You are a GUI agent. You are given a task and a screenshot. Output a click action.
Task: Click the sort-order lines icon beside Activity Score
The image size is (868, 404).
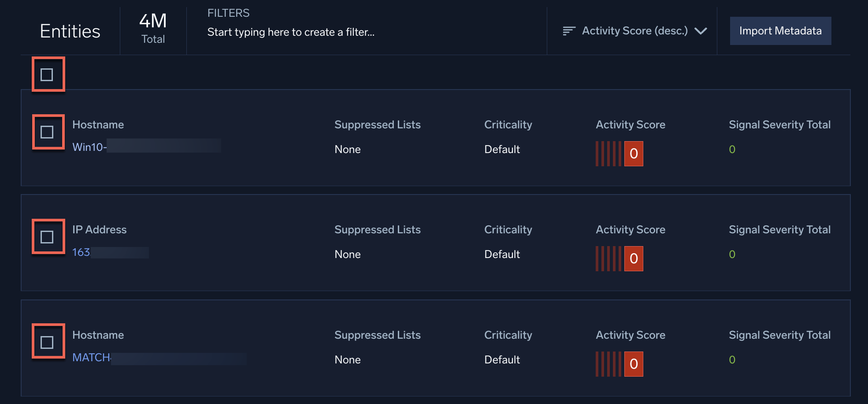pos(569,30)
